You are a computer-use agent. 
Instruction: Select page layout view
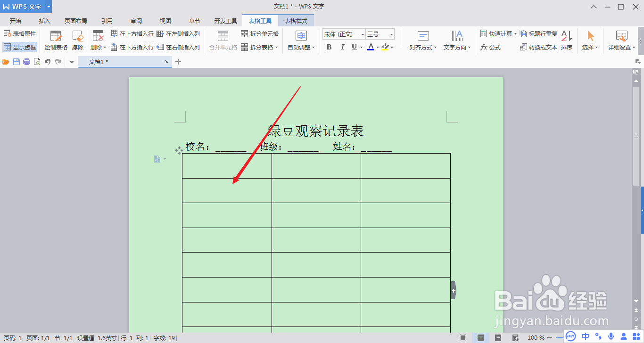480,338
